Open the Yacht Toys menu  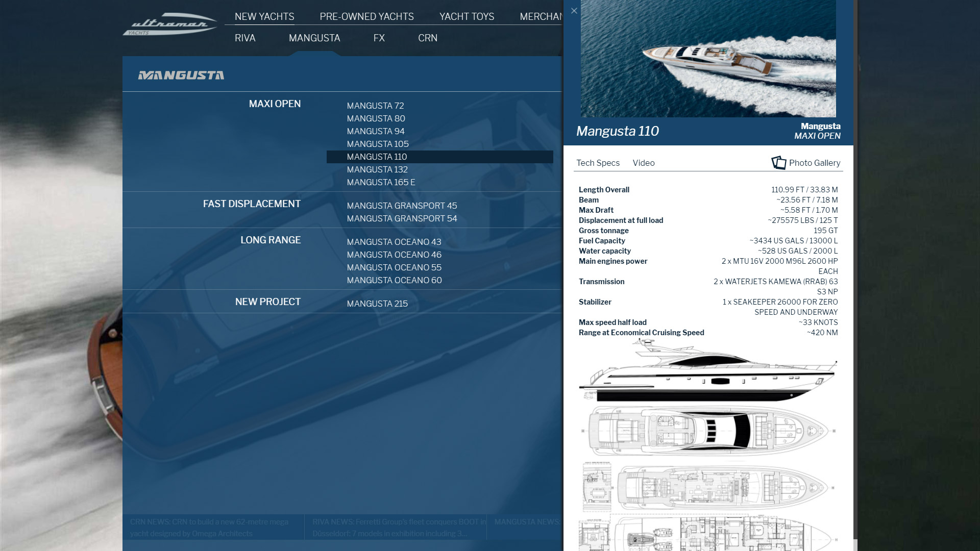pyautogui.click(x=467, y=16)
